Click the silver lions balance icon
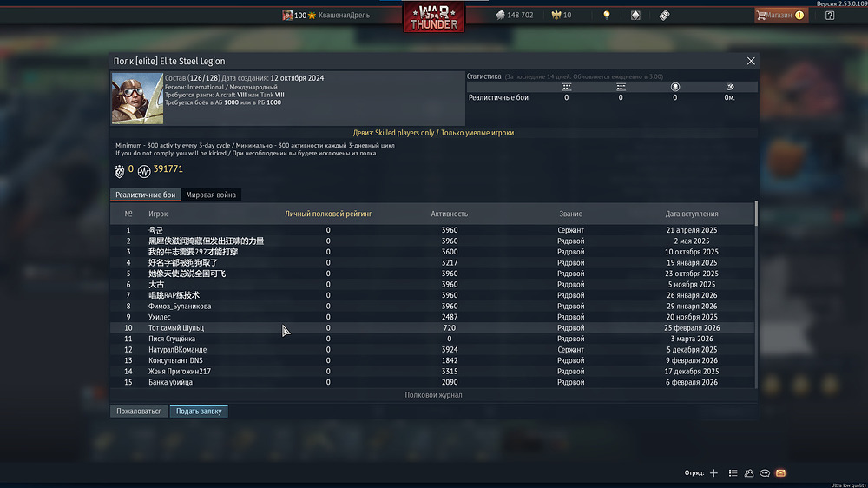Image resolution: width=868 pixels, height=488 pixels. pyautogui.click(x=500, y=15)
